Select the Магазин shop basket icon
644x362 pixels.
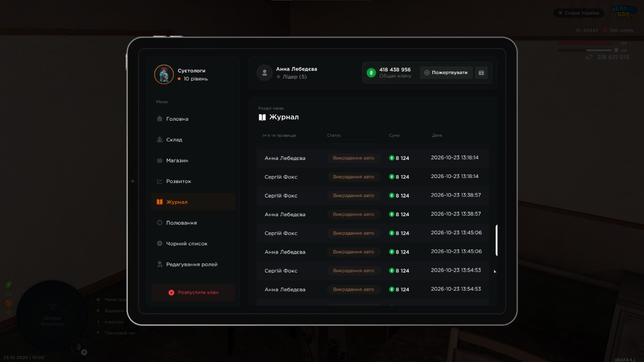pos(159,160)
